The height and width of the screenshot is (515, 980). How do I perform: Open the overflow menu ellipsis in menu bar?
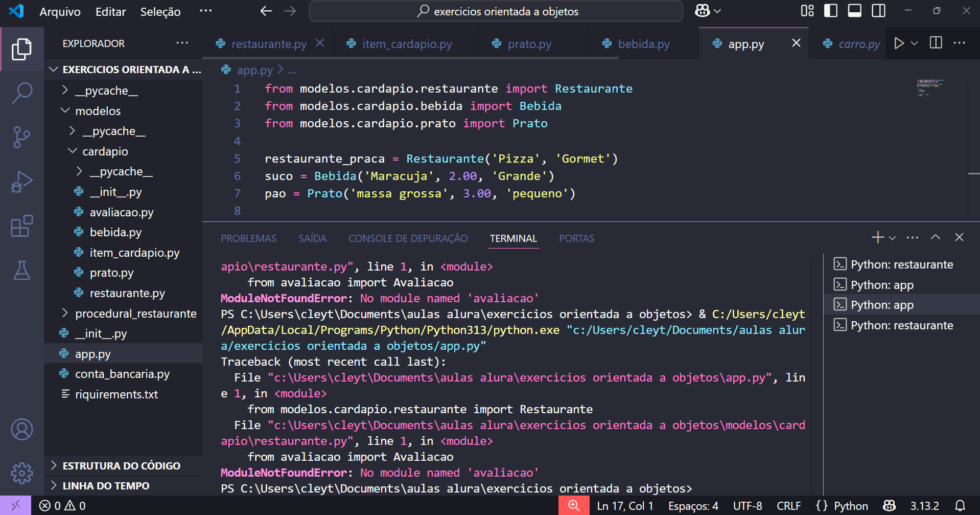(x=205, y=11)
